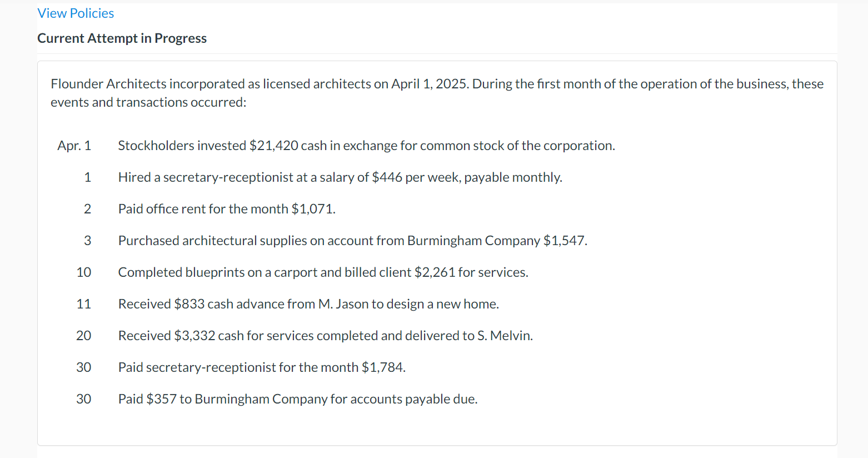Click the $21,420 amount in first transaction
868x458 pixels.
273,146
